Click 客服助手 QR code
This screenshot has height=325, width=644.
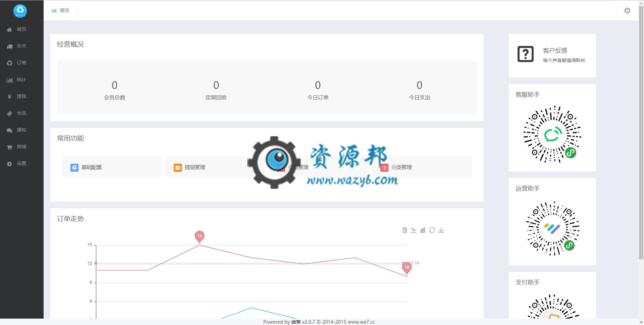[x=552, y=134]
